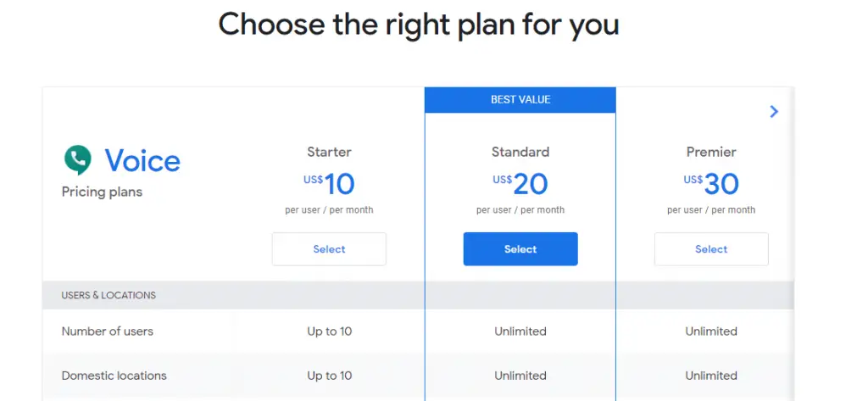Image resolution: width=868 pixels, height=401 pixels.
Task: Click the Starter Up to 10 users value
Action: (330, 331)
